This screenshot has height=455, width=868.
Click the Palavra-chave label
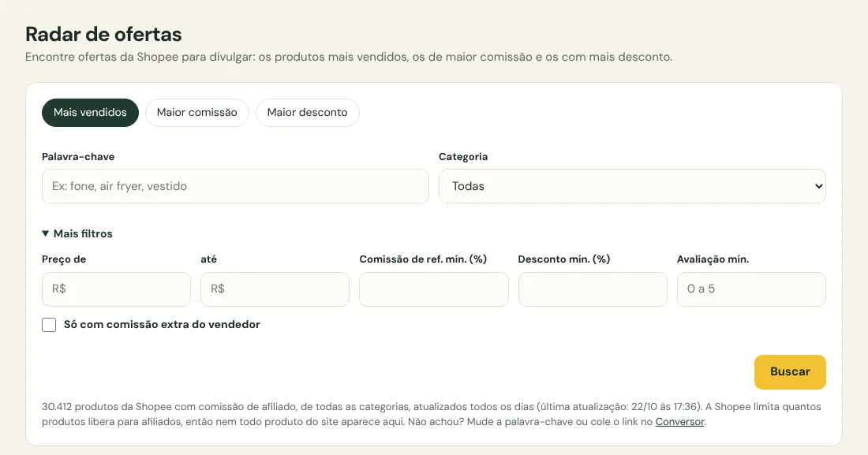78,157
